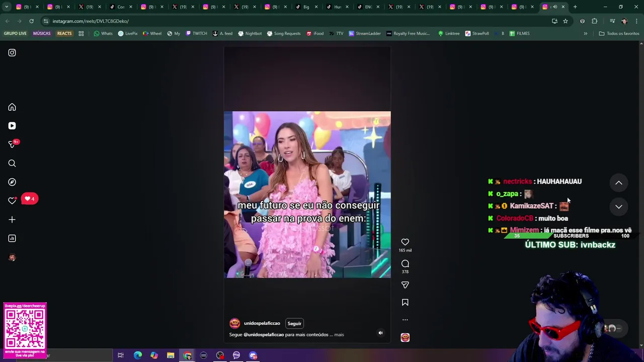Open reel more options ellipsis
The height and width of the screenshot is (362, 644).
point(405,320)
